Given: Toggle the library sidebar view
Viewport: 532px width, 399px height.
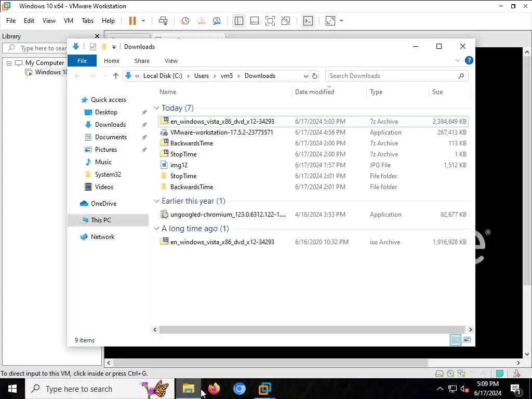Looking at the screenshot, I should click(239, 21).
